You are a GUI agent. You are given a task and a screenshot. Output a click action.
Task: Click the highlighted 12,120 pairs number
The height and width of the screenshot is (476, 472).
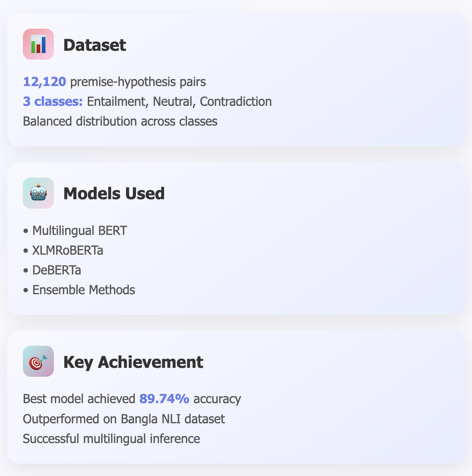click(x=45, y=82)
